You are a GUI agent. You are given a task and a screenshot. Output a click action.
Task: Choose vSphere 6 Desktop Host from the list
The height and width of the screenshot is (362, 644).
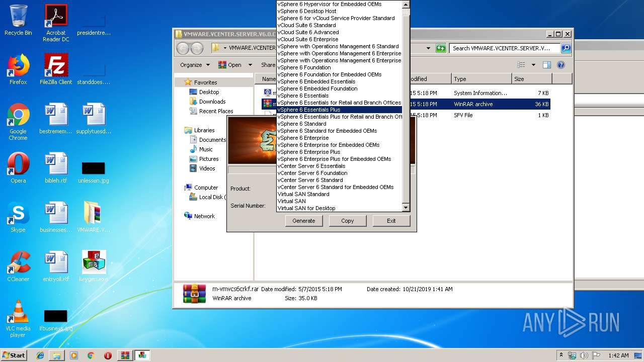coord(340,11)
